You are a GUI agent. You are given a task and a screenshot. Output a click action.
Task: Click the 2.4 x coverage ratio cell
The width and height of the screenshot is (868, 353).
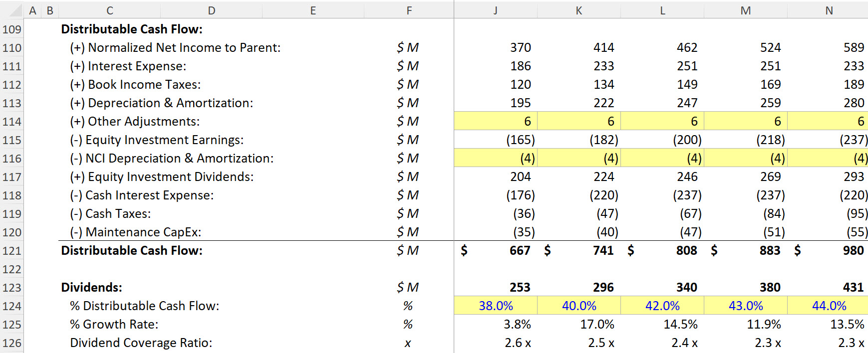click(x=662, y=343)
